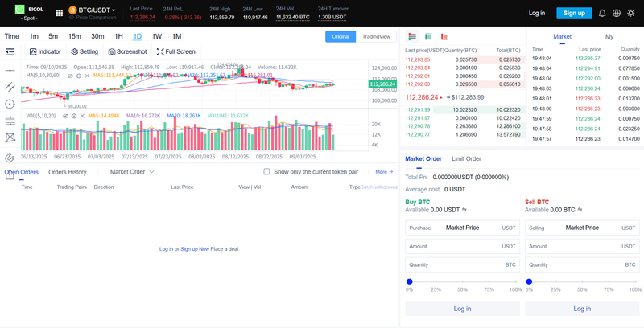Remove the MA indicator with its X icon
The image size is (644, 328).
[x=87, y=76]
